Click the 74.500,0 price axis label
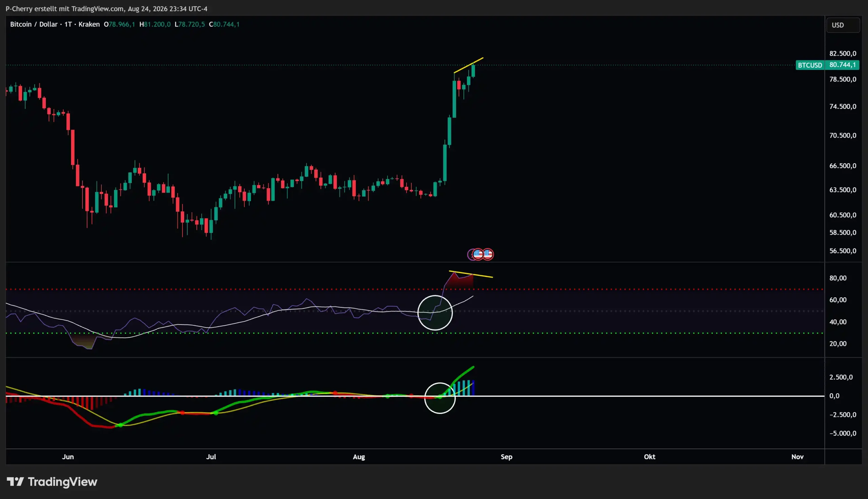Image resolution: width=868 pixels, height=499 pixels. point(843,106)
